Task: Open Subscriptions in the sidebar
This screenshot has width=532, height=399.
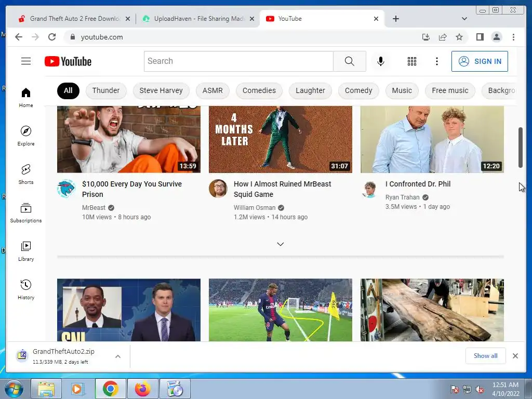Action: [26, 212]
